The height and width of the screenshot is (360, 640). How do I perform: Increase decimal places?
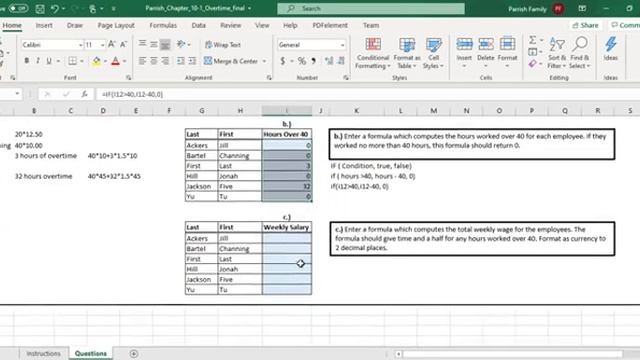(x=329, y=61)
